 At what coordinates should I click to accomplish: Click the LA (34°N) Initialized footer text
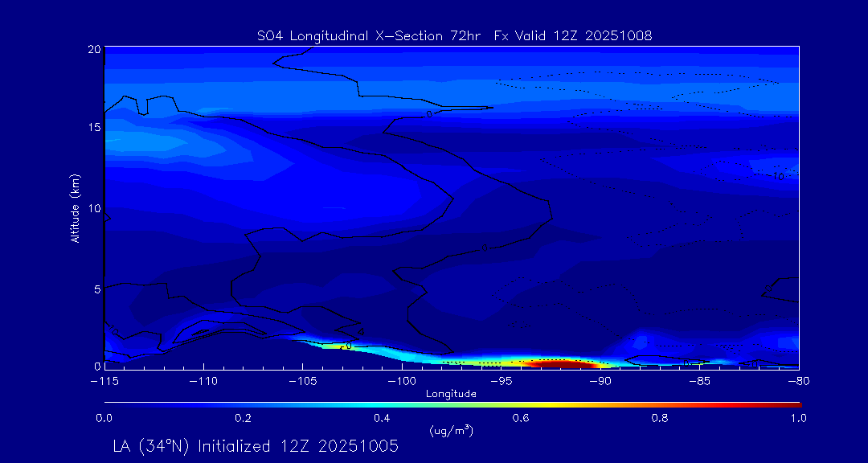[x=256, y=446]
